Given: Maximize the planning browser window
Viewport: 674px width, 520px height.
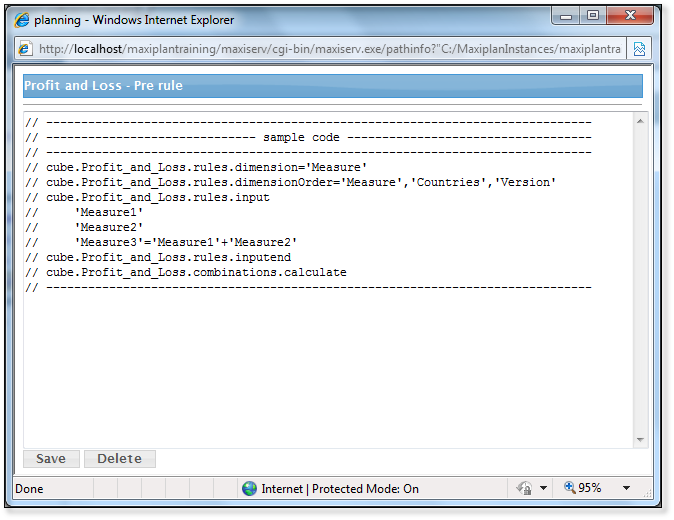Looking at the screenshot, I should click(x=593, y=17).
